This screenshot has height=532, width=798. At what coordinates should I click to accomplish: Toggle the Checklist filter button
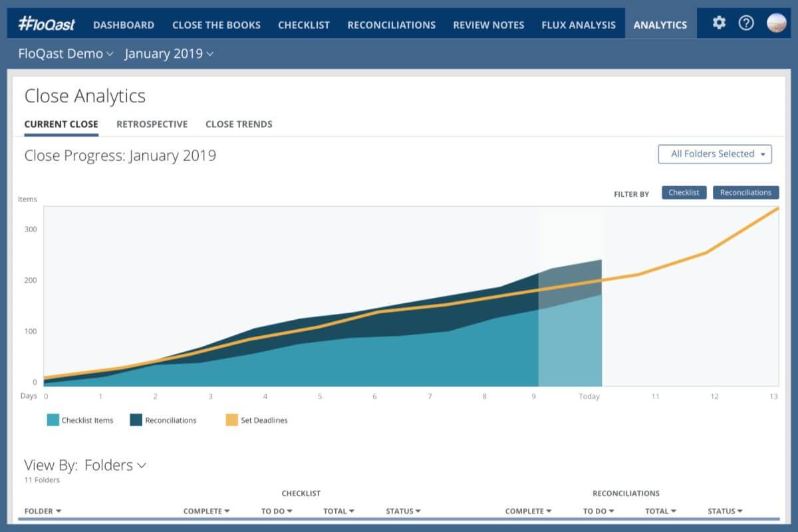point(684,192)
